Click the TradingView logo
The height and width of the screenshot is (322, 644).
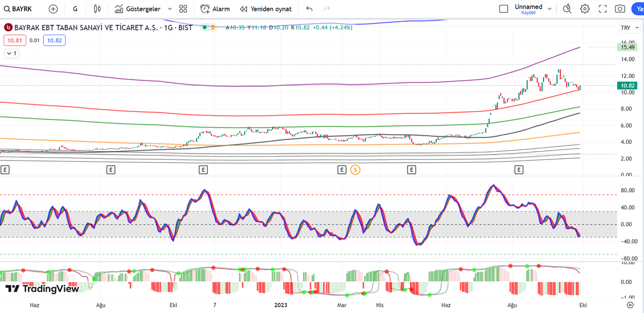[x=42, y=289]
